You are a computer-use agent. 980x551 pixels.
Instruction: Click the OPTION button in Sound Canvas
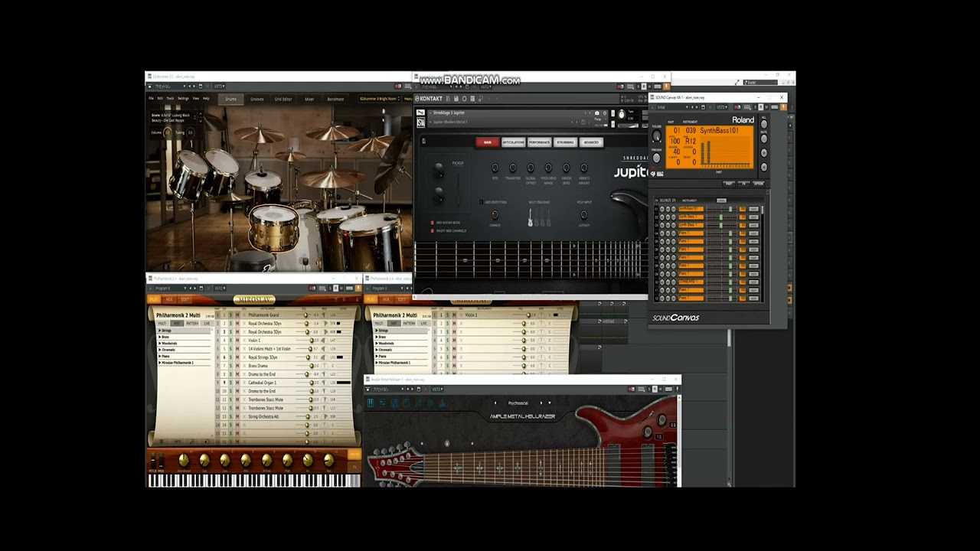tap(759, 184)
